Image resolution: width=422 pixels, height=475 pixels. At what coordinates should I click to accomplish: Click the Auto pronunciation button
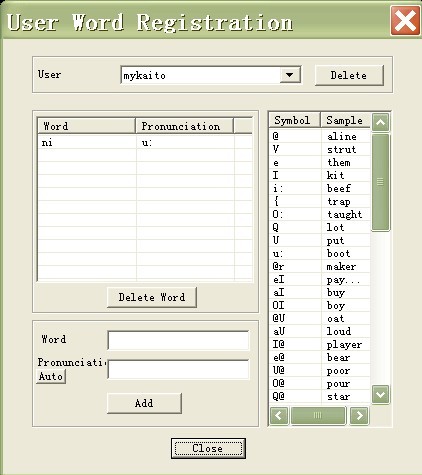coord(51,376)
